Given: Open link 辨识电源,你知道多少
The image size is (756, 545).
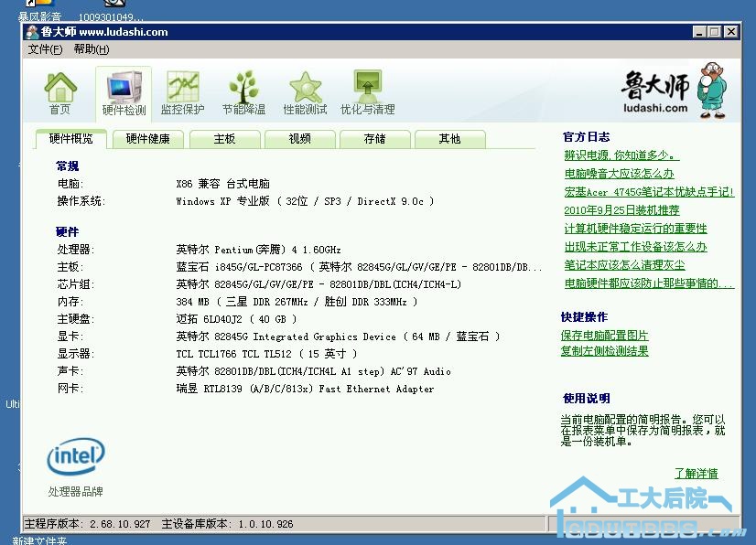Looking at the screenshot, I should click(x=621, y=155).
